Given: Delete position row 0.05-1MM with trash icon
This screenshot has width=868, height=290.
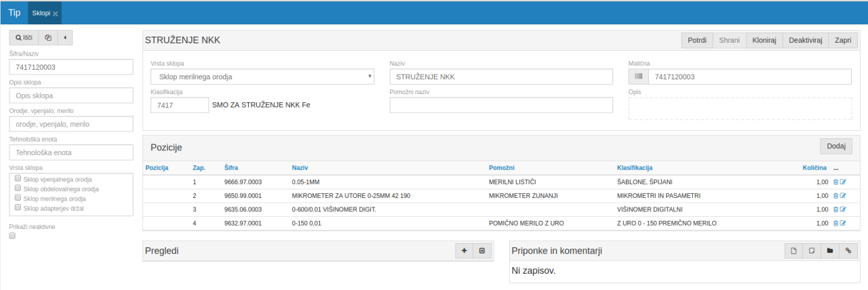Looking at the screenshot, I should 835,182.
